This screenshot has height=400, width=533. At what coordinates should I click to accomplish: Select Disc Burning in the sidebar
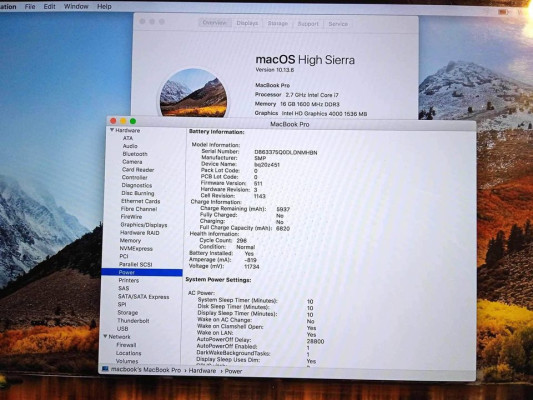click(x=138, y=193)
